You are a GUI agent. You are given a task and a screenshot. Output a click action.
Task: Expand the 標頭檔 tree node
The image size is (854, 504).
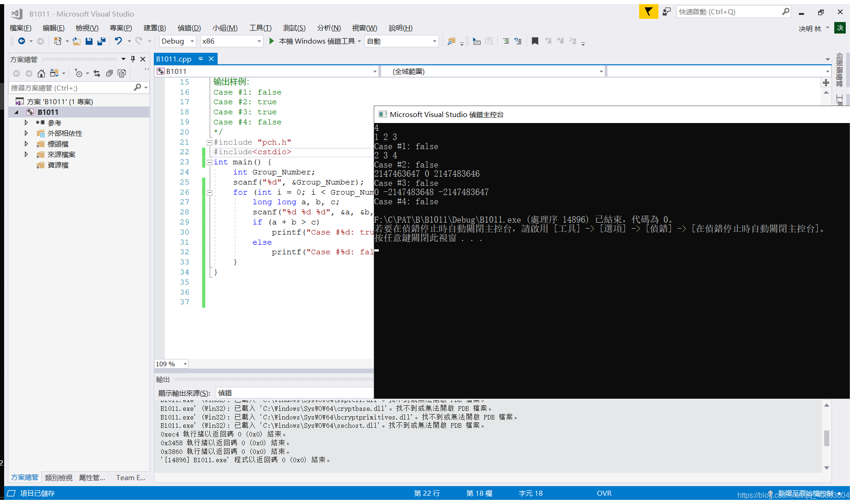tap(26, 144)
